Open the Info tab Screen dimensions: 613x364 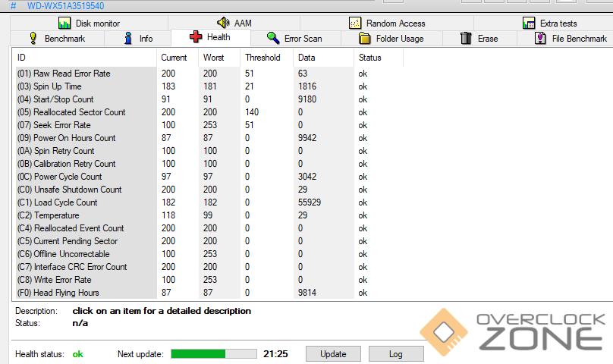click(x=137, y=39)
